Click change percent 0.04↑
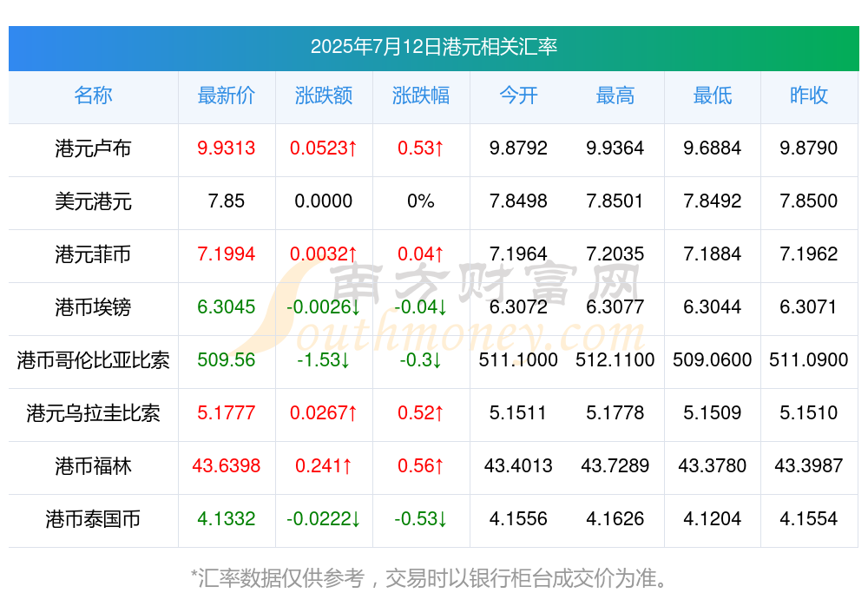This screenshot has width=868, height=606. (421, 254)
